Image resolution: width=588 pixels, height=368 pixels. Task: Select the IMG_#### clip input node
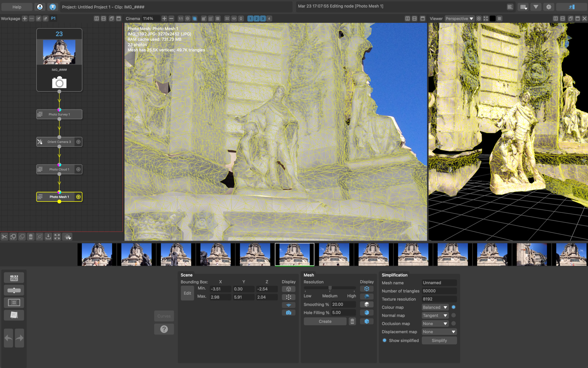[59, 60]
